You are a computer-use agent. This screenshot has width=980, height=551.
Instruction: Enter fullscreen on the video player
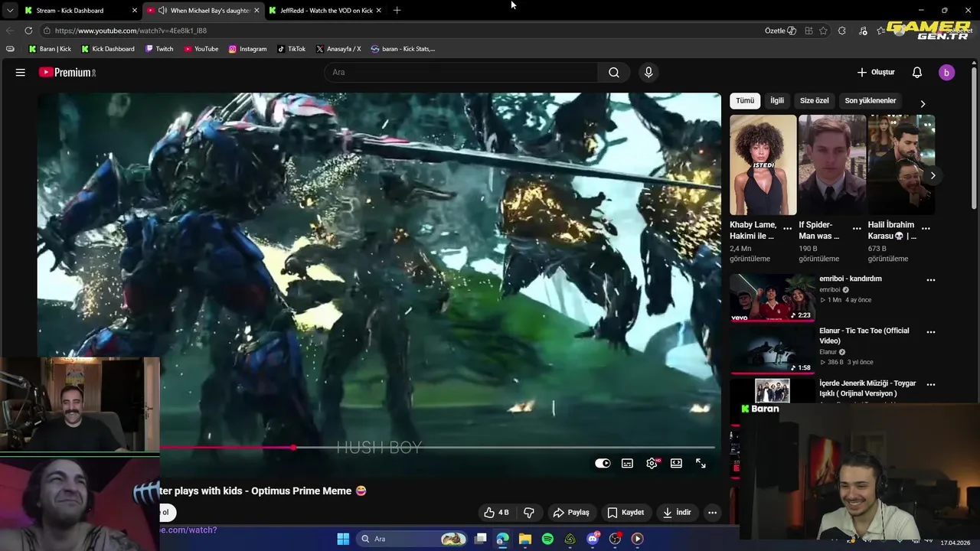point(701,463)
